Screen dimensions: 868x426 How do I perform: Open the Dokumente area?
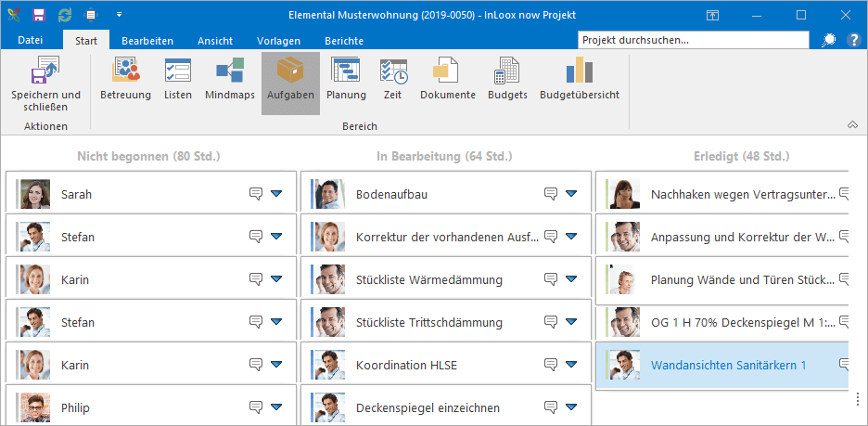(x=448, y=79)
